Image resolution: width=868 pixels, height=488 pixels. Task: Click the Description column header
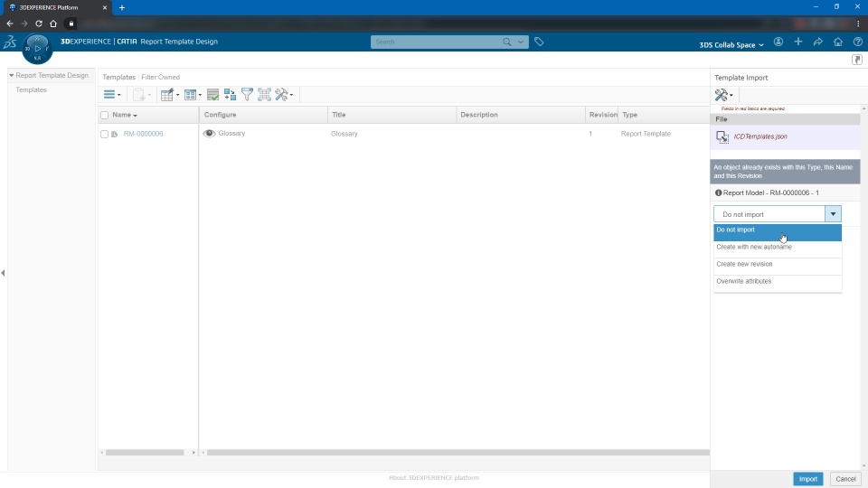coord(521,115)
